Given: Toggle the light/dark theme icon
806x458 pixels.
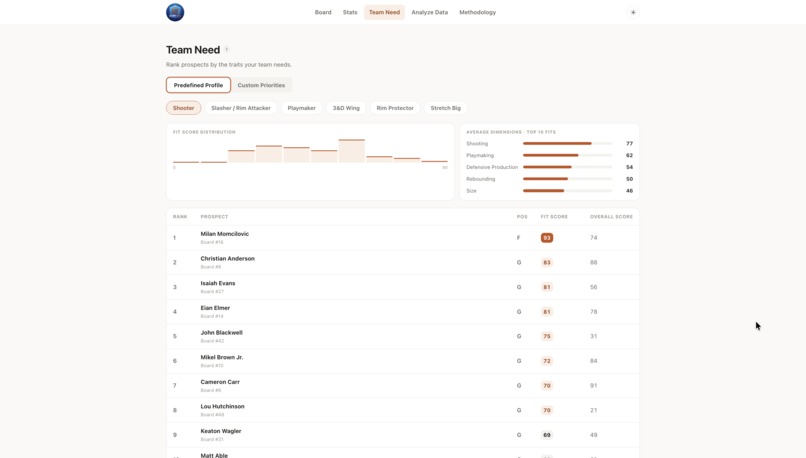Looking at the screenshot, I should pyautogui.click(x=633, y=12).
